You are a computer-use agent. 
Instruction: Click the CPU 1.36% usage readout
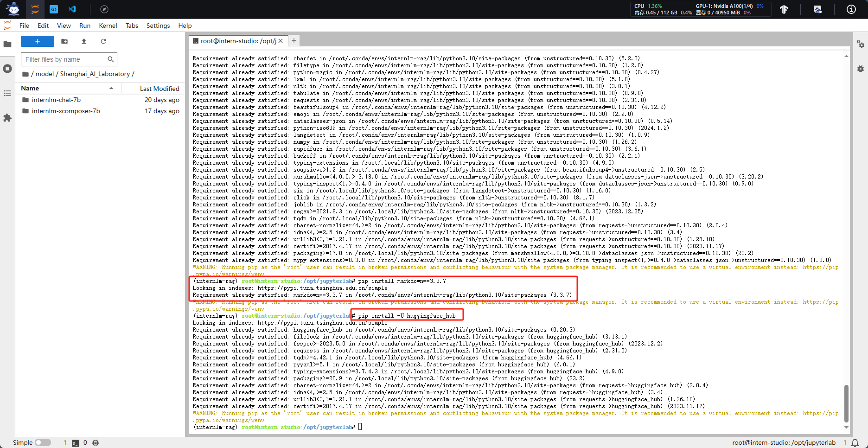click(x=648, y=6)
